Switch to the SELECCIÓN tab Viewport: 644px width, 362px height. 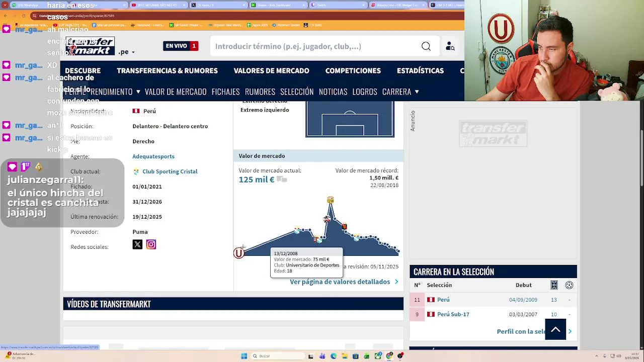point(297,92)
